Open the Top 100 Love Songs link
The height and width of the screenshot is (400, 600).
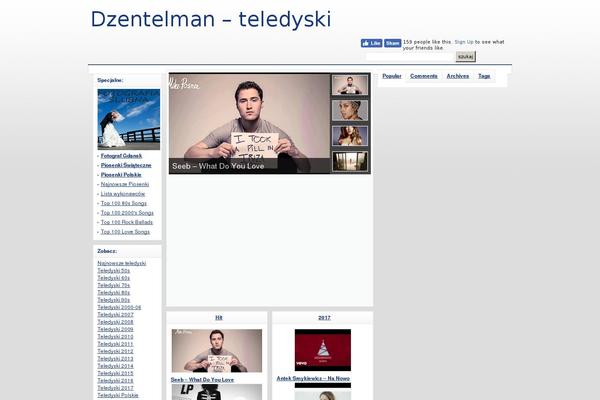click(125, 232)
